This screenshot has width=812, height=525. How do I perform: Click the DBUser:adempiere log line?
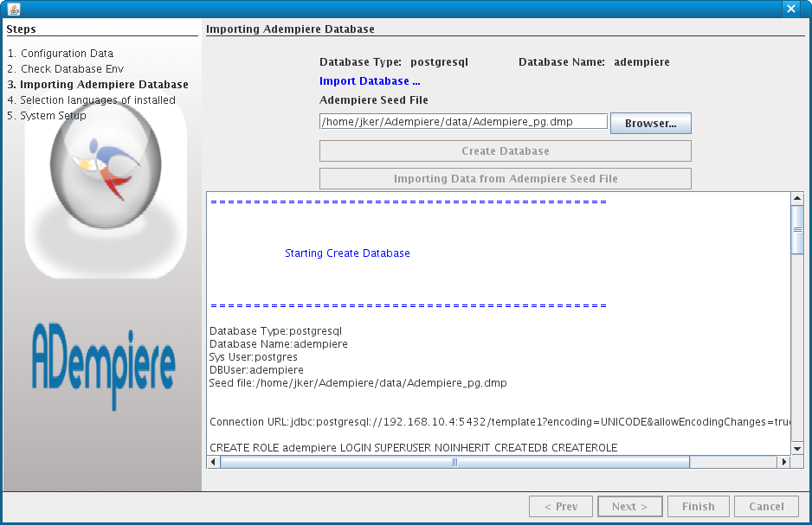coord(256,370)
